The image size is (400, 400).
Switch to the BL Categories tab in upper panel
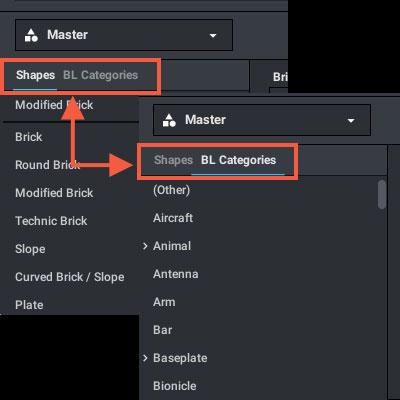100,75
